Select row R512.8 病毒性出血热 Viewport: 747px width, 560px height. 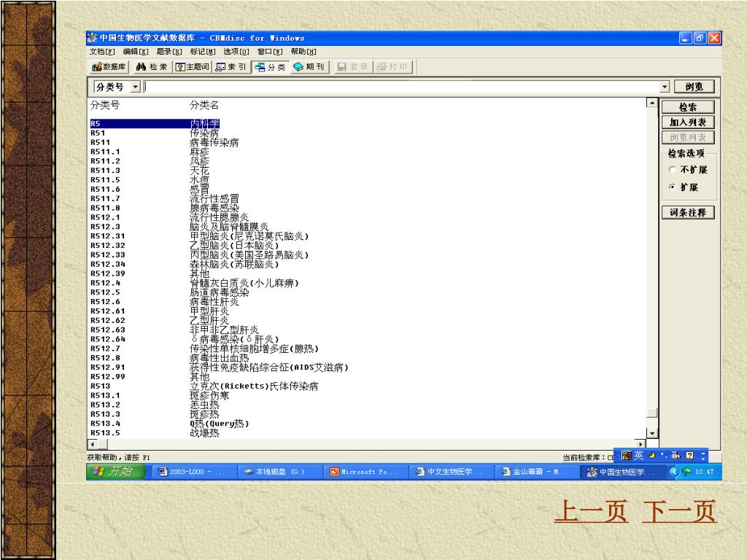(169, 358)
